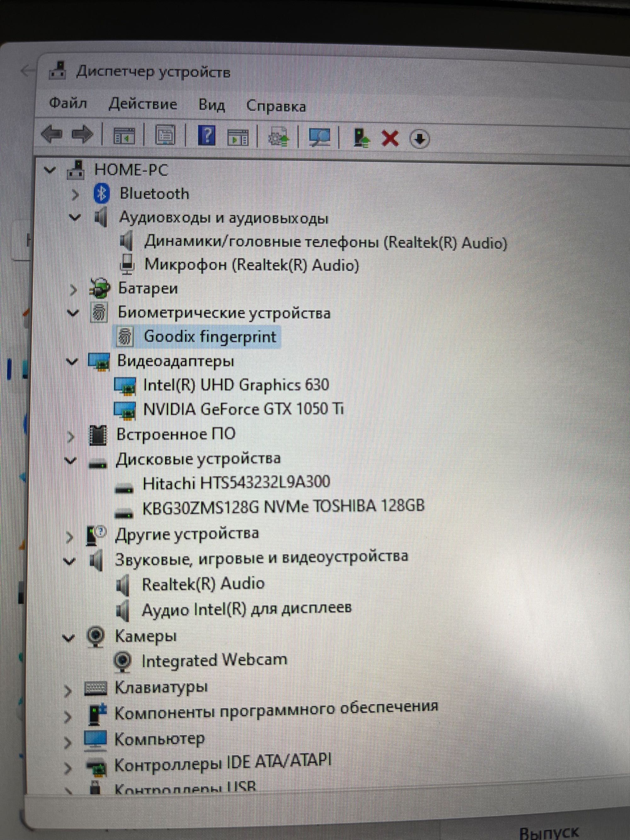
Task: Click the Клавиатуры keyboard icon
Action: coord(95,688)
